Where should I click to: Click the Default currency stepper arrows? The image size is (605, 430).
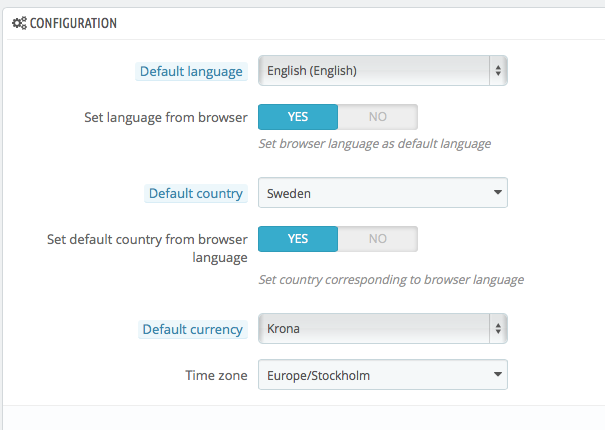tap(498, 328)
